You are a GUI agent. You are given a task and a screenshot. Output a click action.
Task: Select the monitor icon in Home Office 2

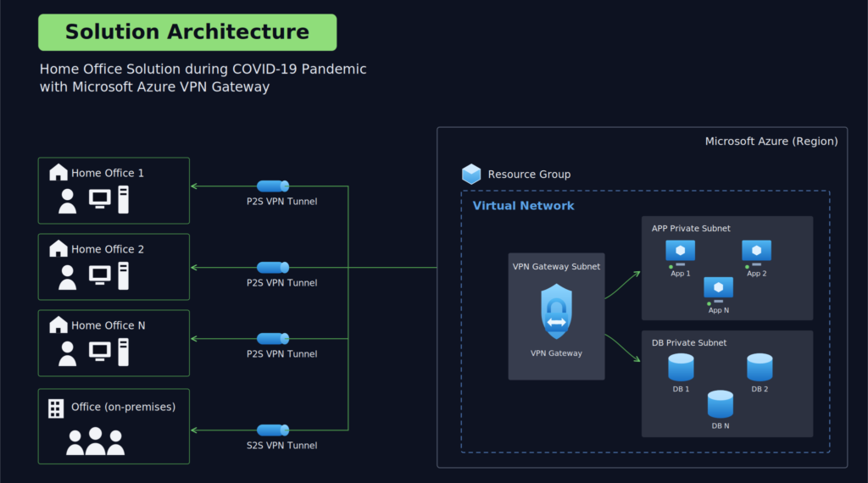pos(100,275)
